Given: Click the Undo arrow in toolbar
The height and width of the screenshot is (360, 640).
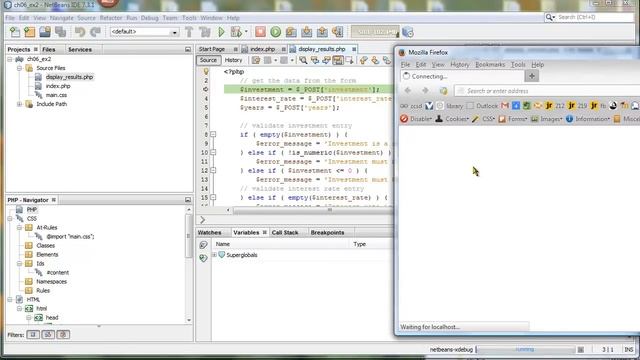Looking at the screenshot, I should click(80, 32).
